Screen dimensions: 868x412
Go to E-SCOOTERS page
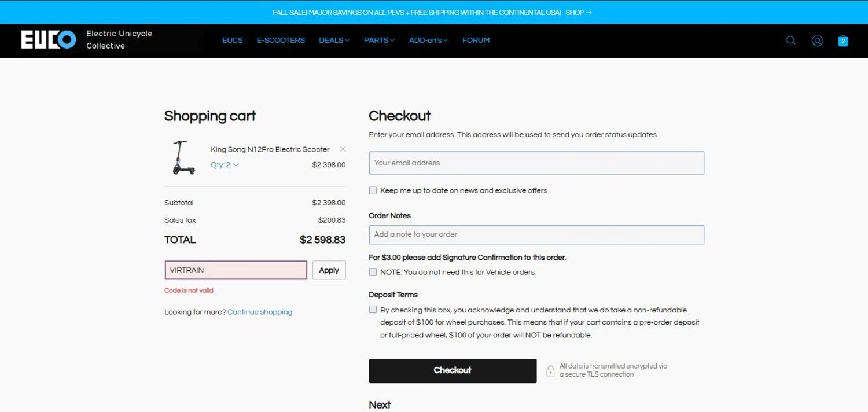(x=281, y=41)
